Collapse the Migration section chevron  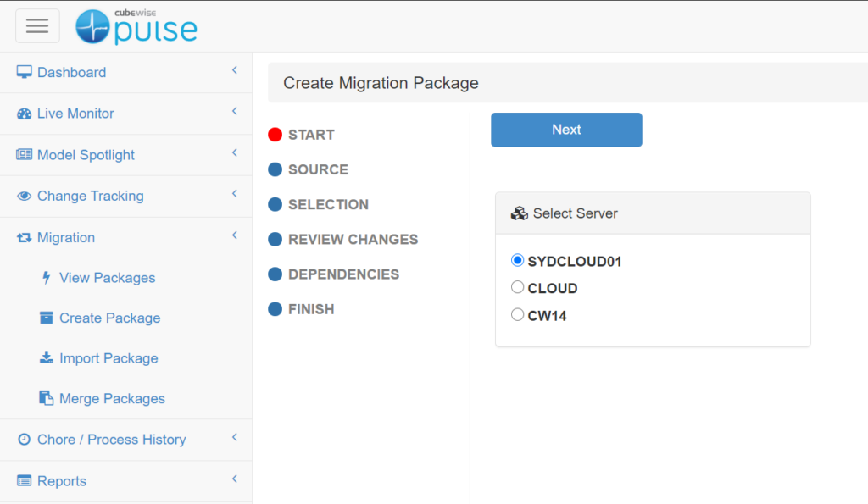click(x=234, y=236)
